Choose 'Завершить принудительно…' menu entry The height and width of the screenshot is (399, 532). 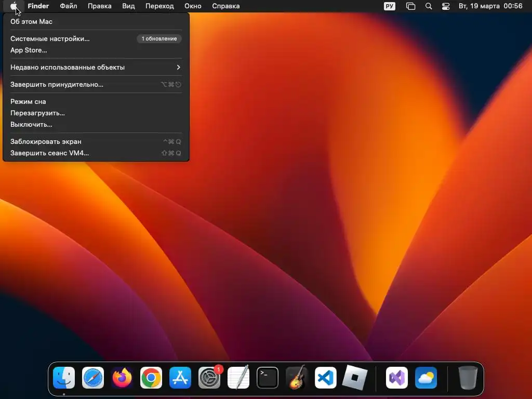[x=96, y=85]
